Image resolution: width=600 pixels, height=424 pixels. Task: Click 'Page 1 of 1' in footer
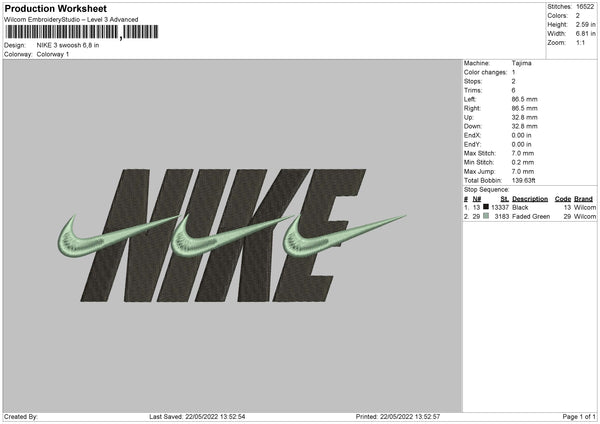[579, 417]
